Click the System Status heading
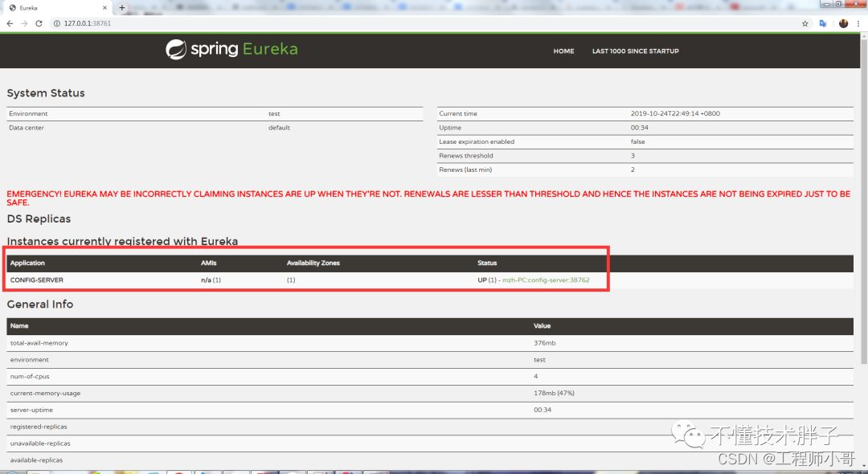Image resolution: width=868 pixels, height=474 pixels. pos(46,93)
